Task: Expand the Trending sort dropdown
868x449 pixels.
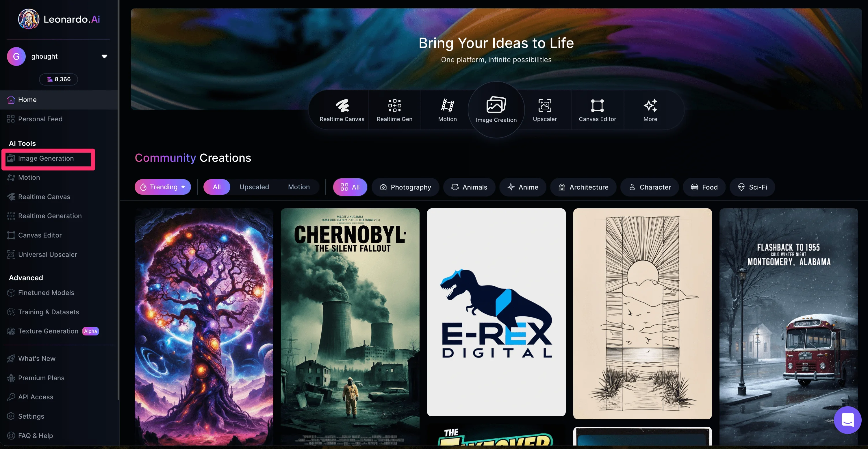Action: click(163, 187)
